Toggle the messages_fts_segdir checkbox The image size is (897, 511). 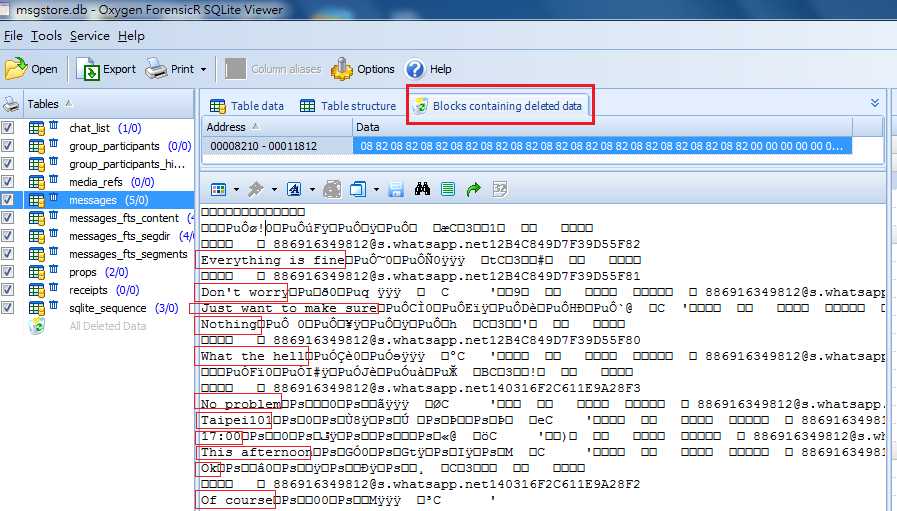[7, 236]
